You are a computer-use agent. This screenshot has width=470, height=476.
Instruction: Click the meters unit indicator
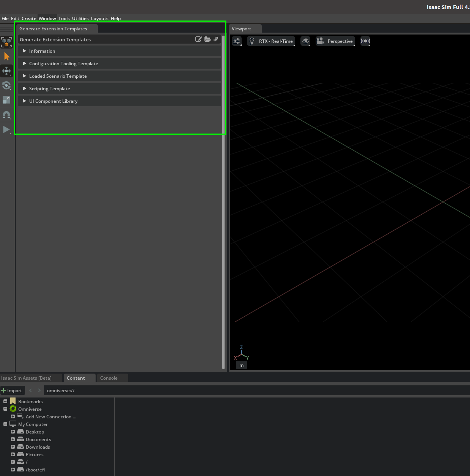click(x=241, y=365)
